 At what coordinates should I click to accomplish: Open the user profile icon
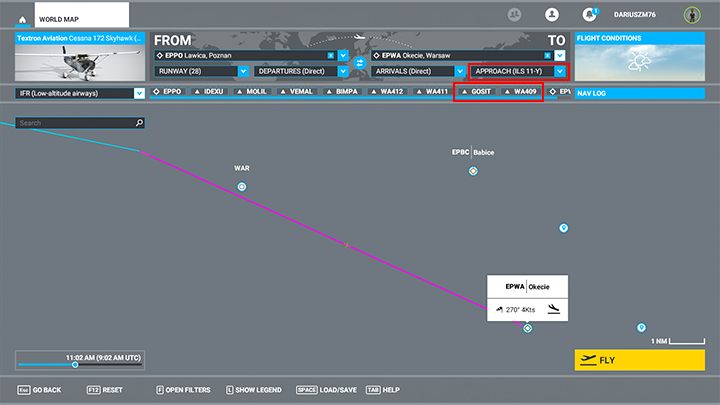[551, 15]
